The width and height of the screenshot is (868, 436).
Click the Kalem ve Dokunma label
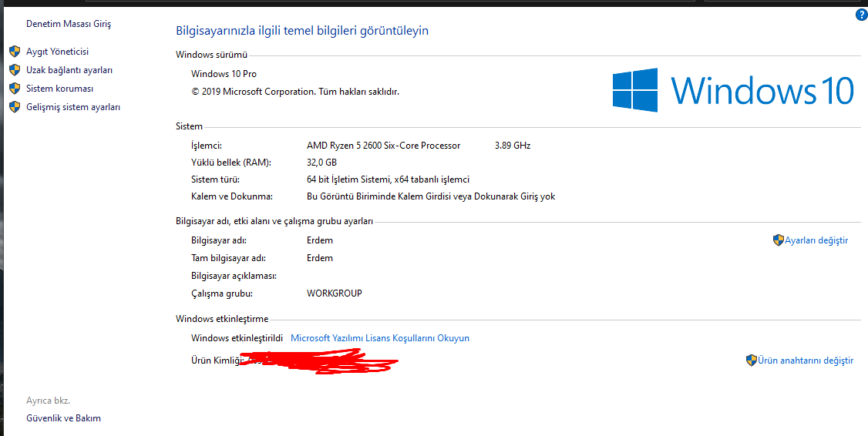point(232,196)
